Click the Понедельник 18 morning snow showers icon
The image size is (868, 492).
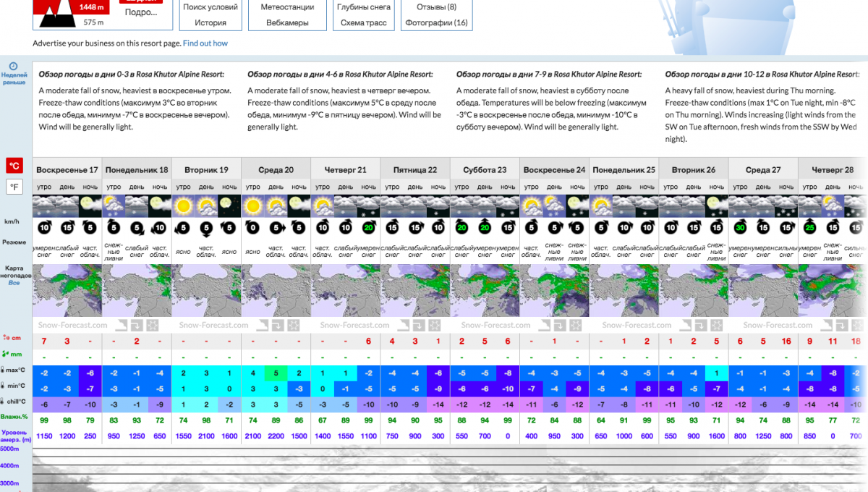(114, 205)
